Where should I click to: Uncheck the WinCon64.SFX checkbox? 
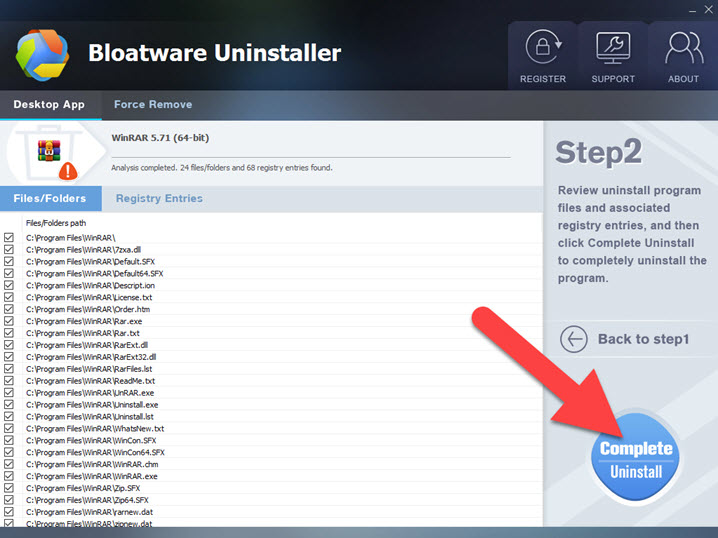(9, 452)
